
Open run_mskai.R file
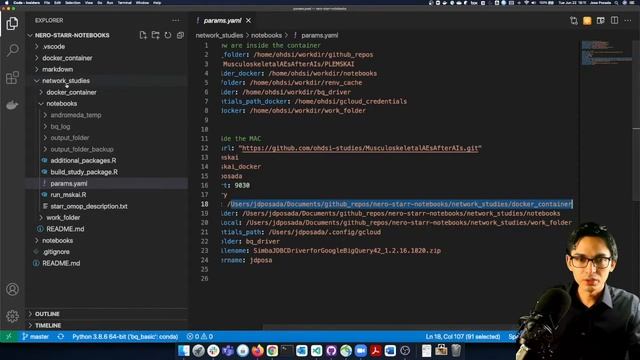pyautogui.click(x=68, y=195)
